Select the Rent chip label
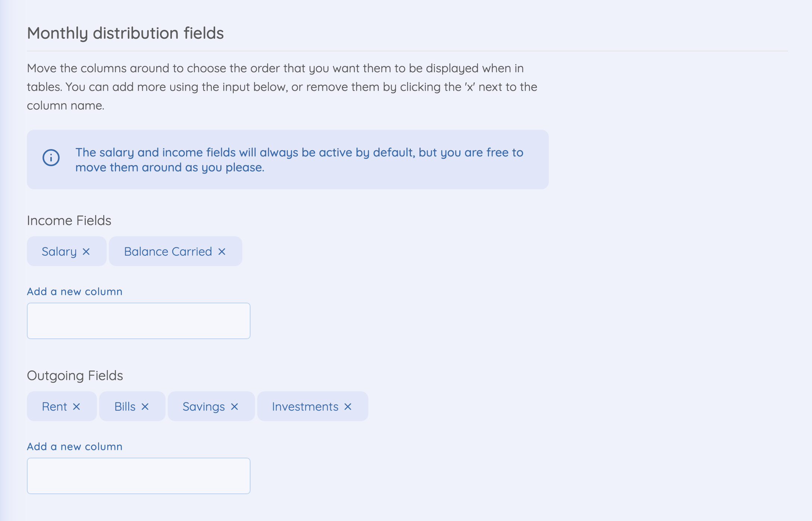The height and width of the screenshot is (521, 812). (x=54, y=407)
